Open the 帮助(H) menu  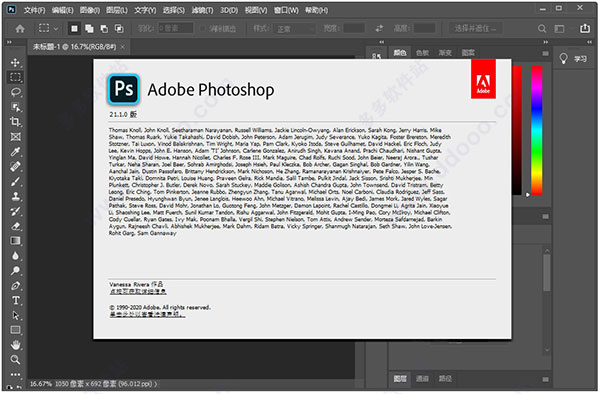point(316,10)
